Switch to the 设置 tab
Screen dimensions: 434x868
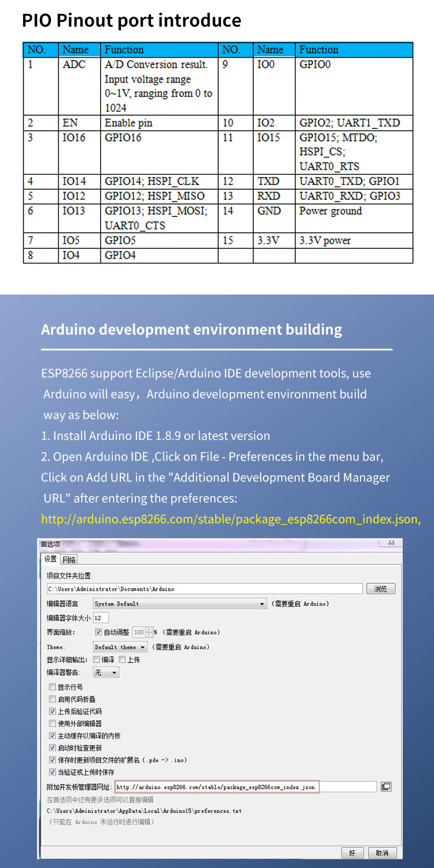tap(50, 559)
